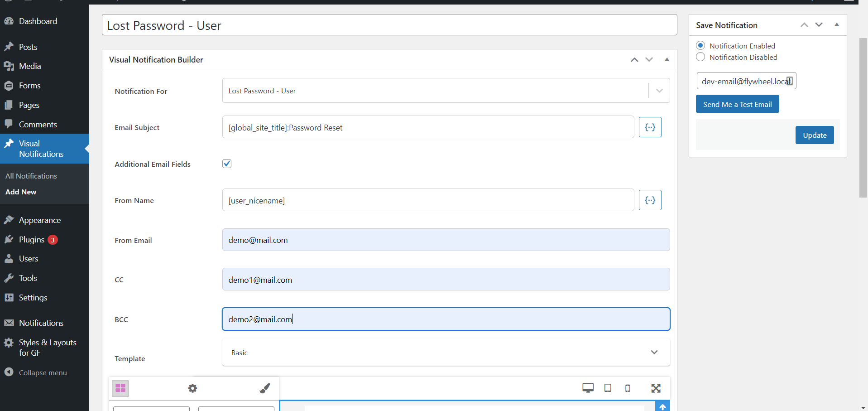Click the Styles & Layouts gear icon
868x411 pixels.
[x=9, y=343]
